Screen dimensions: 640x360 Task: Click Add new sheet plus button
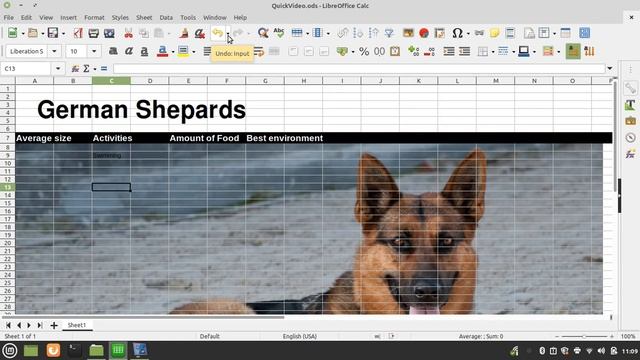tap(54, 325)
